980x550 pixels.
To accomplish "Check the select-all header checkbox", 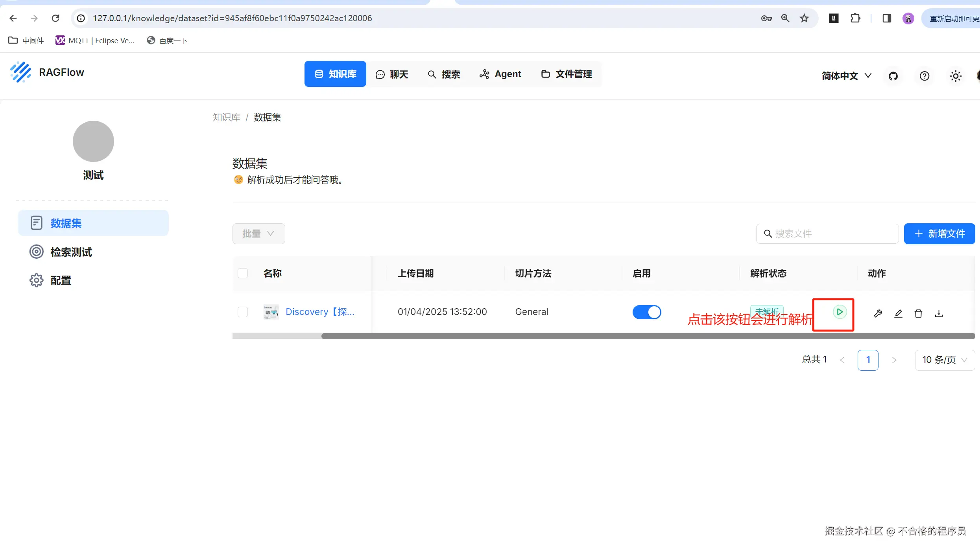I will pyautogui.click(x=243, y=273).
